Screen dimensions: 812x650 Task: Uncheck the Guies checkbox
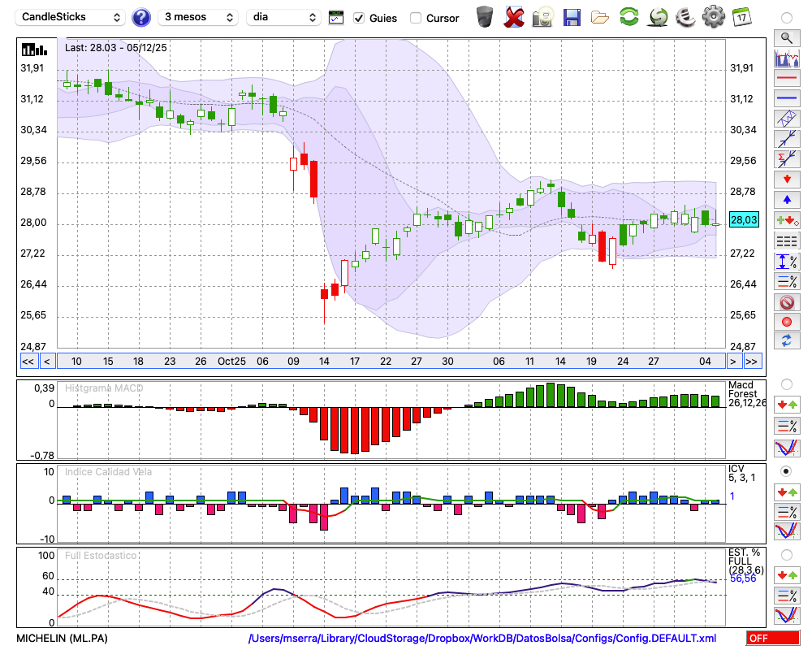(x=359, y=18)
